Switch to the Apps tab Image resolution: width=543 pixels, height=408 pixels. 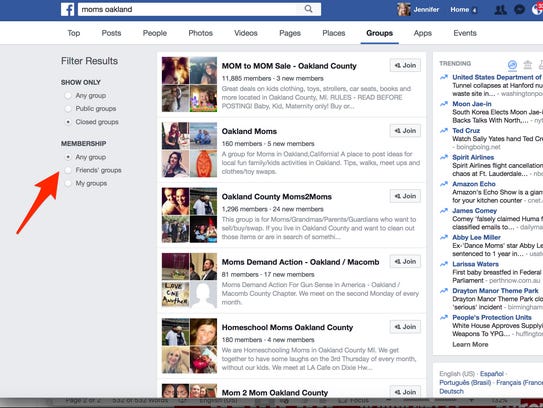click(x=422, y=33)
